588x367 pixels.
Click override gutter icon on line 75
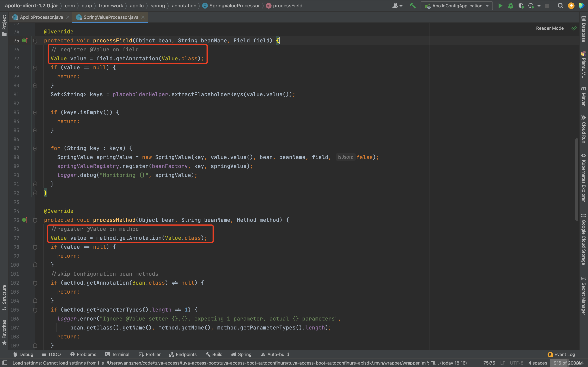[25, 41]
